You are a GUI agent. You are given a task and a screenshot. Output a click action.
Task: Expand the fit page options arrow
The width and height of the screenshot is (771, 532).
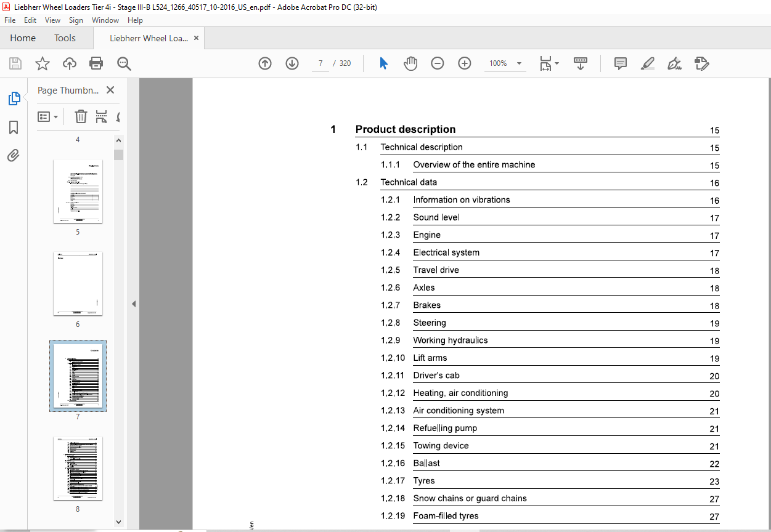coord(557,63)
